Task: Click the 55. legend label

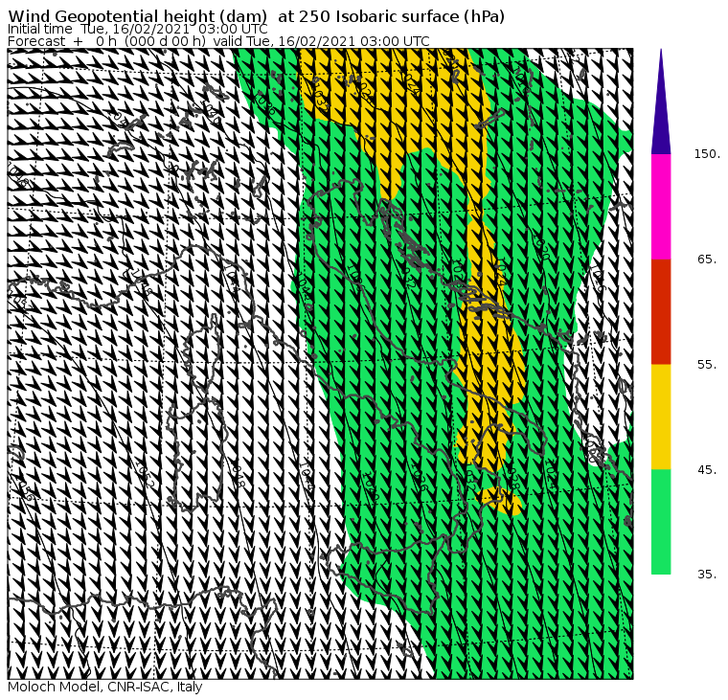Action: (x=707, y=365)
